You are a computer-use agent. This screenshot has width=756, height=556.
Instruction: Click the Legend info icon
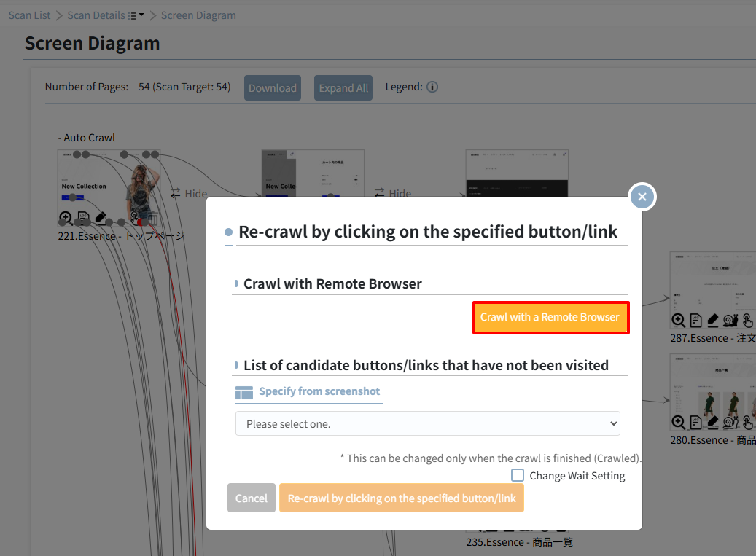(x=432, y=87)
